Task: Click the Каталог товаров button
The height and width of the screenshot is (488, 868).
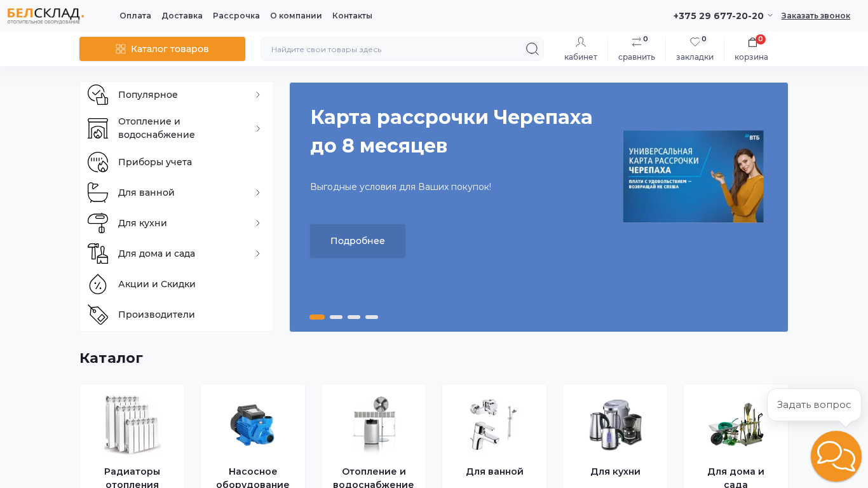Action: point(162,49)
